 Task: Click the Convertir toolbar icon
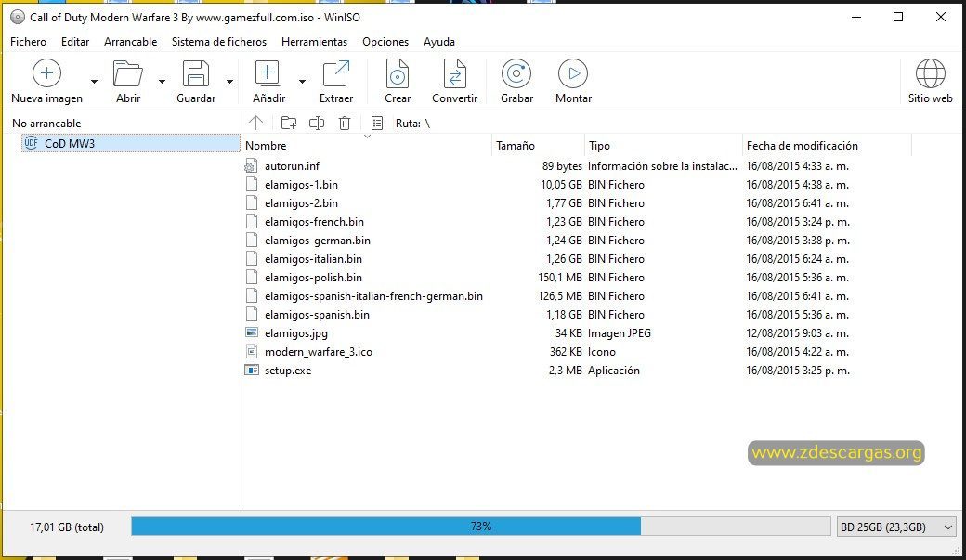454,73
